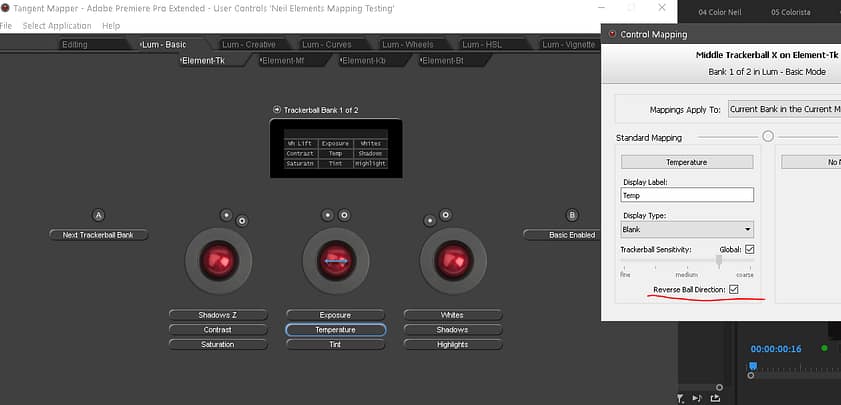This screenshot has height=405, width=841.
Task: Click the Saturation mapping button
Action: point(218,344)
